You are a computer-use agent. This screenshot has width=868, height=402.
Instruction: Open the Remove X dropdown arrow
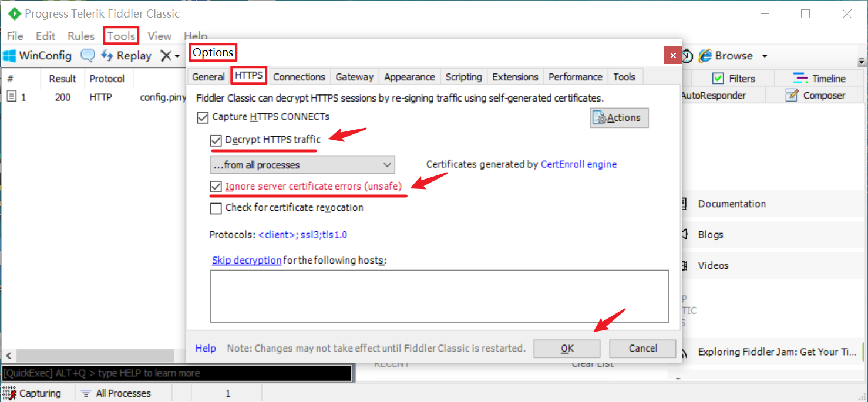point(177,56)
